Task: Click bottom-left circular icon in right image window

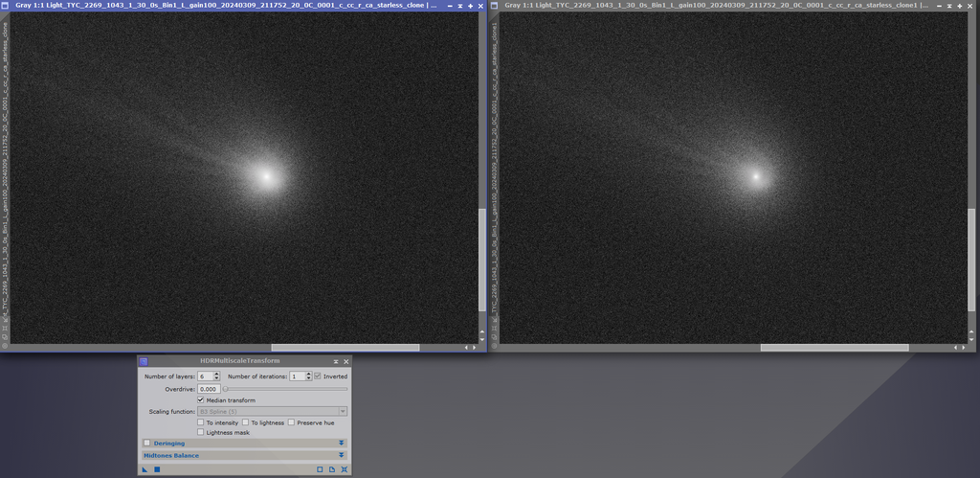Action: pos(495,346)
